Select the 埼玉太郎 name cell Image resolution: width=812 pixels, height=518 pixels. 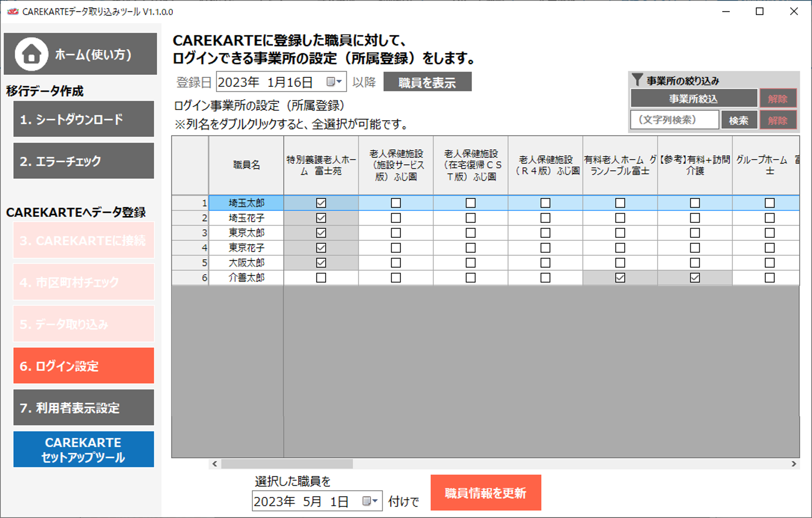click(x=246, y=203)
